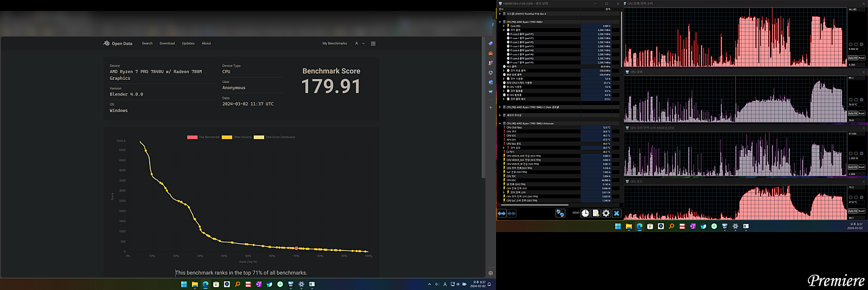Image resolution: width=868 pixels, height=290 pixels.
Task: Open Edge sidebar Games chess icon
Action: click(490, 63)
